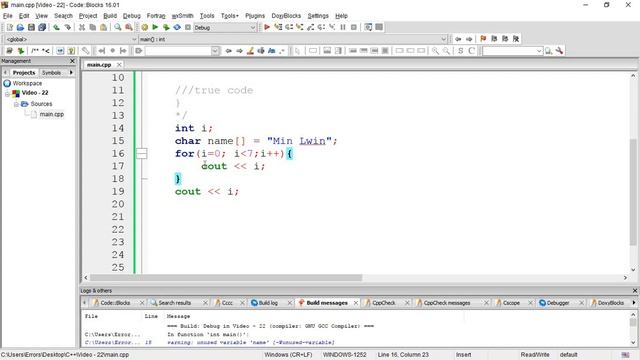Open the File menu
This screenshot has width=640, height=360.
7,16
